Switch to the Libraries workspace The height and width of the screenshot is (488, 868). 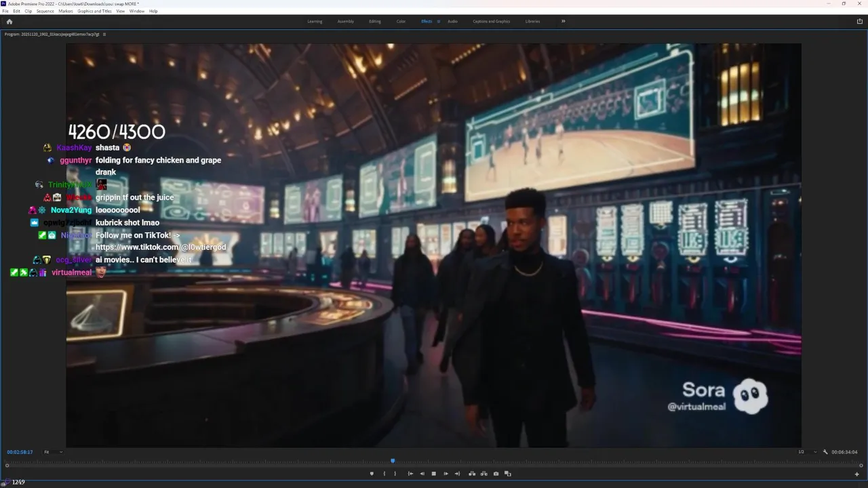tap(533, 21)
